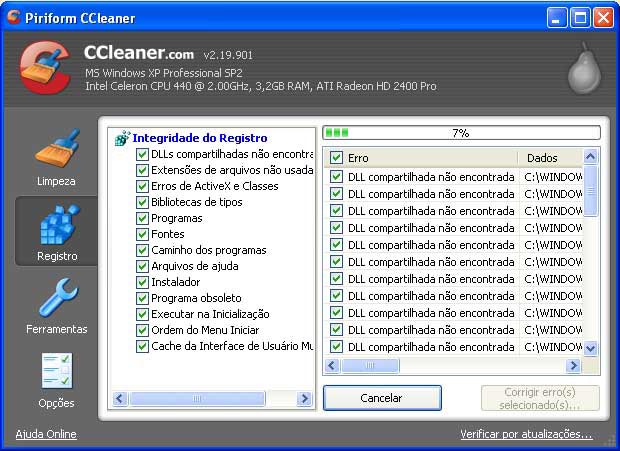Click the scan progress bar at 7%
Screen dimensions: 620x451
pos(461,133)
